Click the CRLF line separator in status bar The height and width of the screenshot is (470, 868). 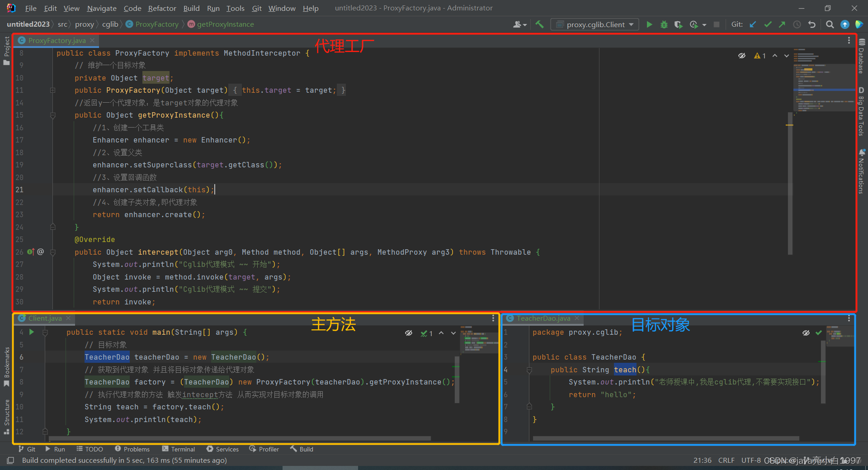tap(726, 461)
